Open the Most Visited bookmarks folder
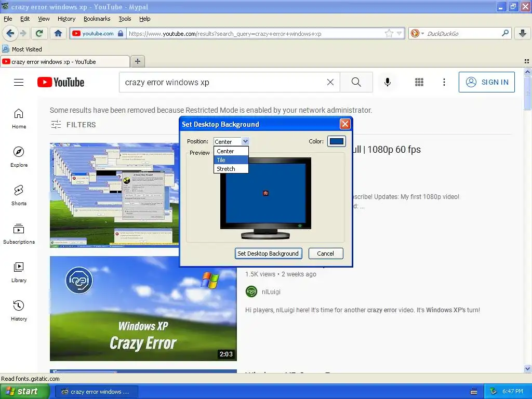 pyautogui.click(x=22, y=49)
